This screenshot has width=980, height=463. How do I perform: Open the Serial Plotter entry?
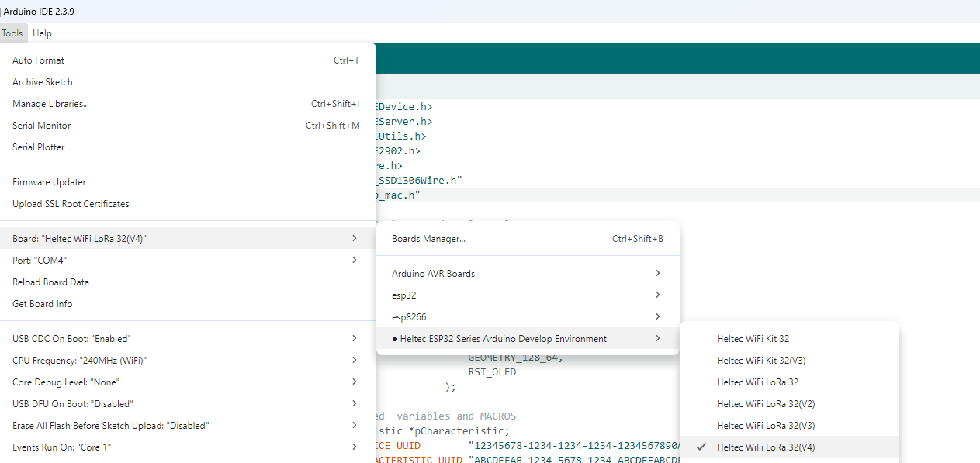(x=188, y=147)
